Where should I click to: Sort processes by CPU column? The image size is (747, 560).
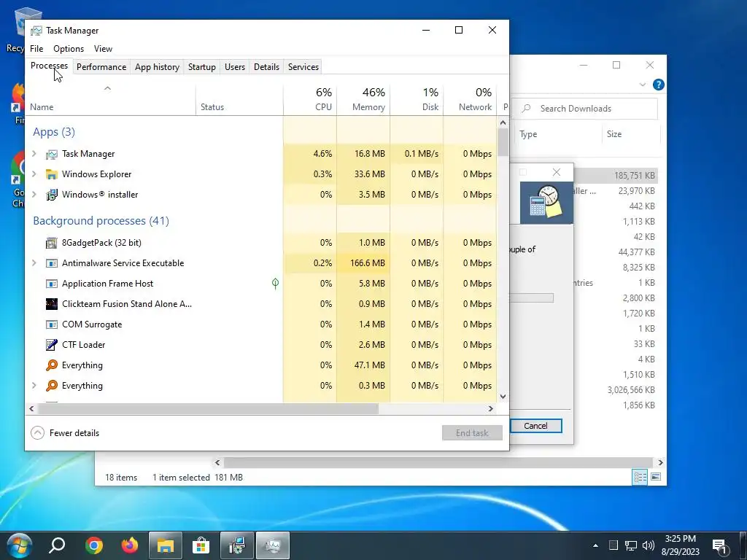point(310,99)
